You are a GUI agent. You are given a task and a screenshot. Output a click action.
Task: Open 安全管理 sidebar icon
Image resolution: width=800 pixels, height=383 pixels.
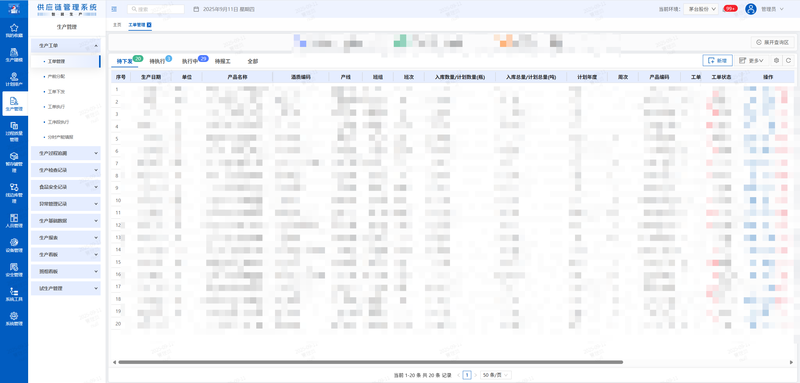click(x=14, y=270)
